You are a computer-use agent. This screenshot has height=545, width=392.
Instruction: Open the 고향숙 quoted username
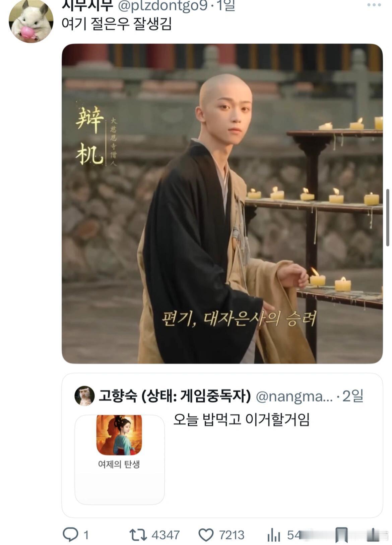(x=174, y=396)
